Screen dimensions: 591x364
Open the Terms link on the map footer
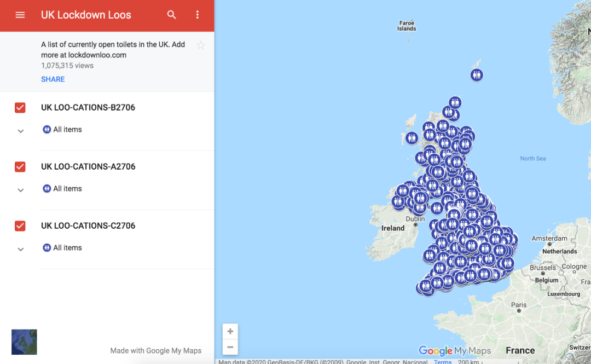pos(443,361)
